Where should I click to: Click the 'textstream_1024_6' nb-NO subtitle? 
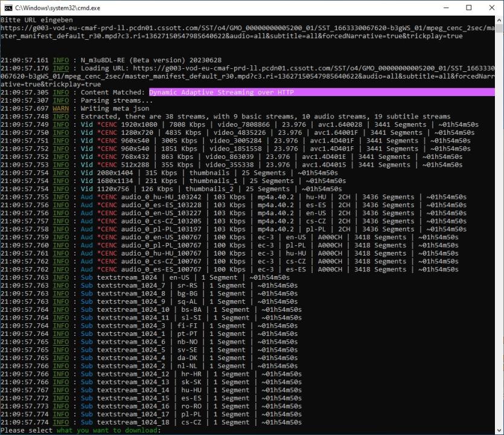coord(149,342)
